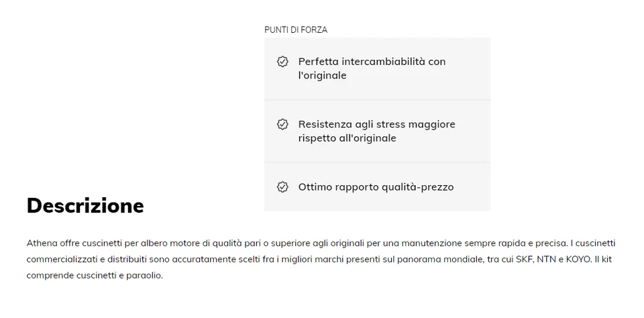The width and height of the screenshot is (644, 318).
Task: Click the "PUNTI DI FORZA" label
Action: 296,30
